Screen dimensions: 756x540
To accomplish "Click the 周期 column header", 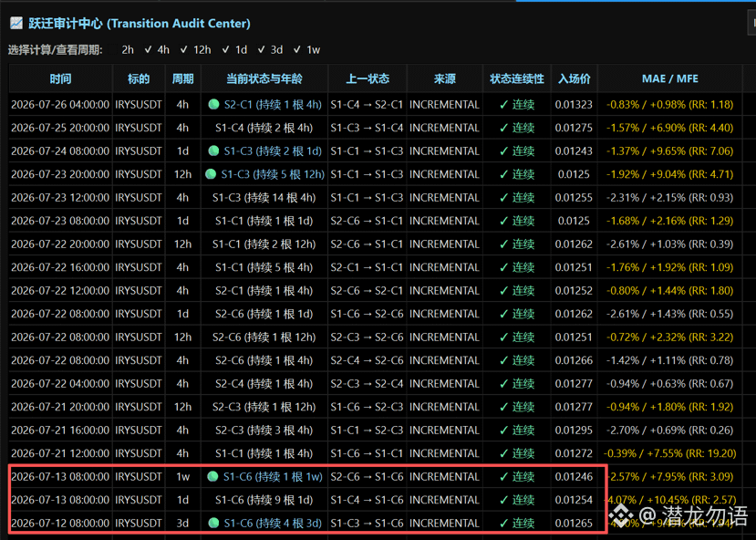I will pyautogui.click(x=182, y=78).
